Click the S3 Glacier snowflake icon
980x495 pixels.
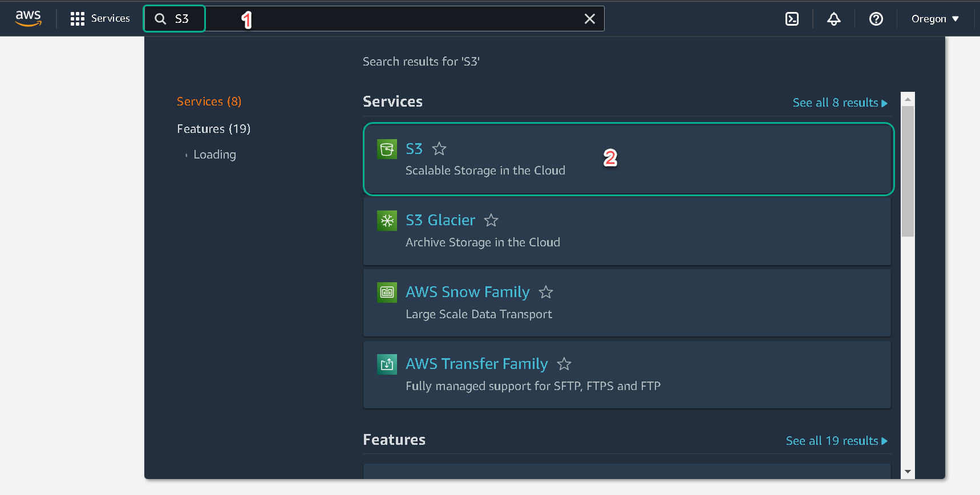(x=387, y=221)
